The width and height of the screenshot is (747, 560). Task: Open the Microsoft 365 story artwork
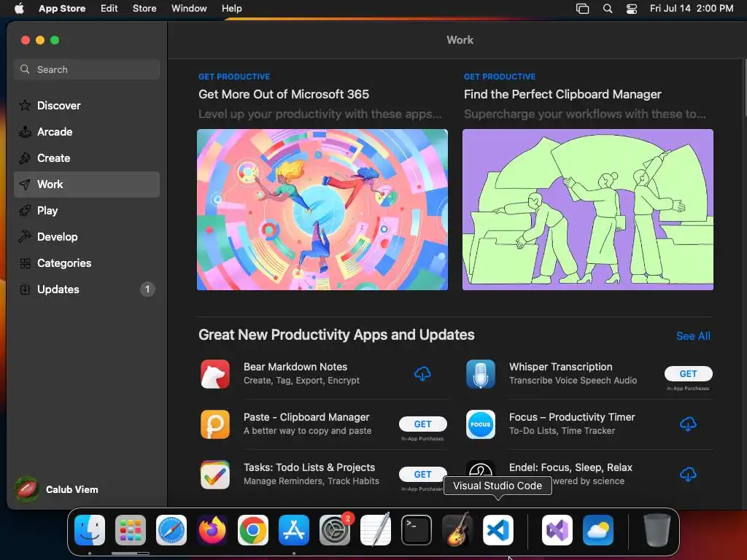point(322,209)
